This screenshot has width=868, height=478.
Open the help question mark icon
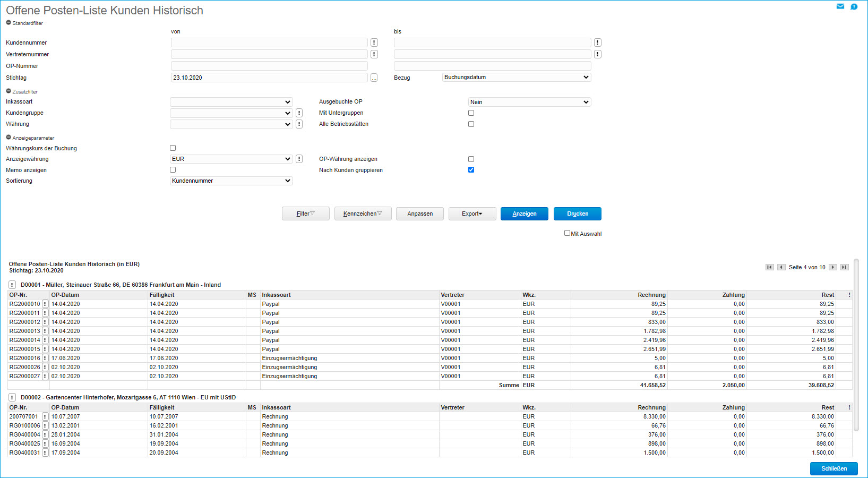coord(854,7)
